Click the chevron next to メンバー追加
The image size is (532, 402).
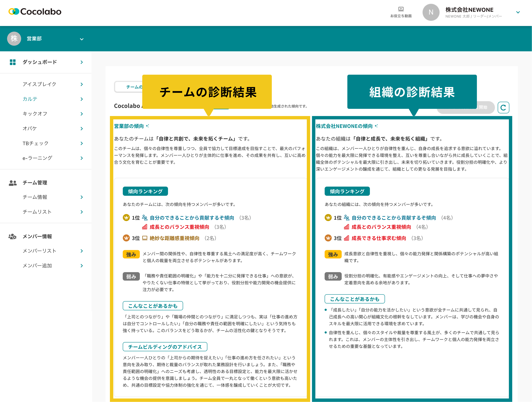click(x=82, y=266)
